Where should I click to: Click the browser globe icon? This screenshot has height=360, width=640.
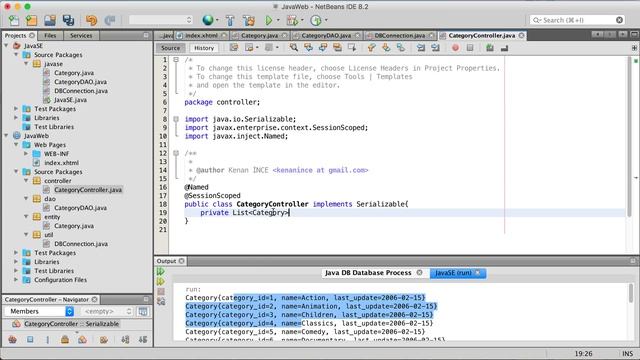tap(208, 20)
